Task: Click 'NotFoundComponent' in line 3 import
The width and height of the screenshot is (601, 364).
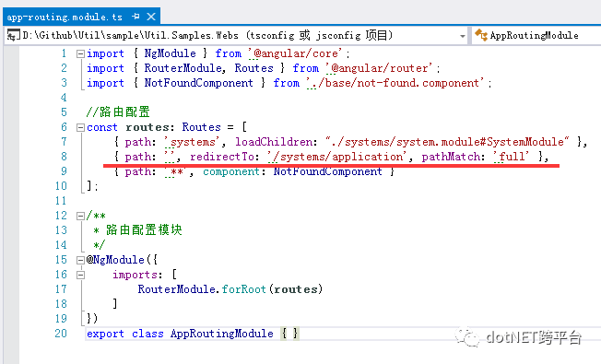Action: pyautogui.click(x=198, y=83)
